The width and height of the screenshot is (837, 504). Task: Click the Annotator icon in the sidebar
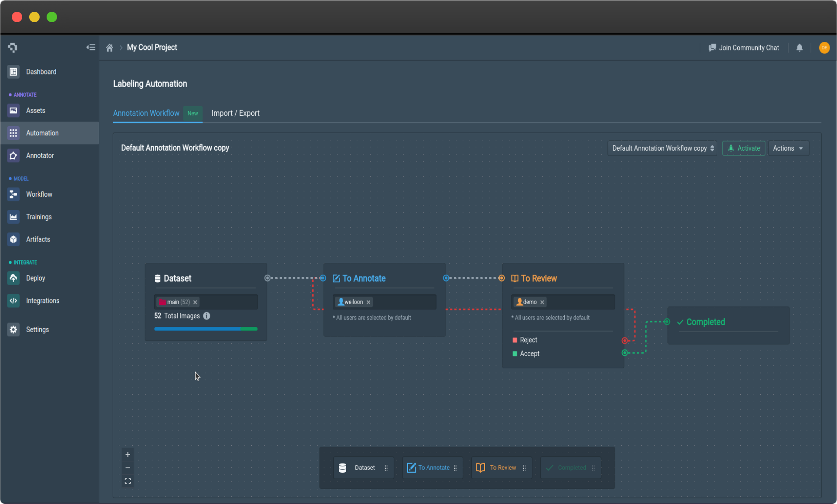[x=13, y=155]
